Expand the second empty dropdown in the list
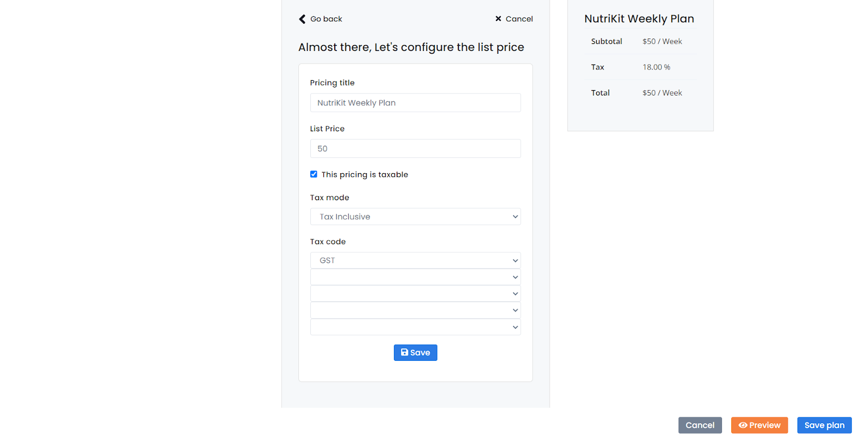The image size is (868, 439). (415, 293)
